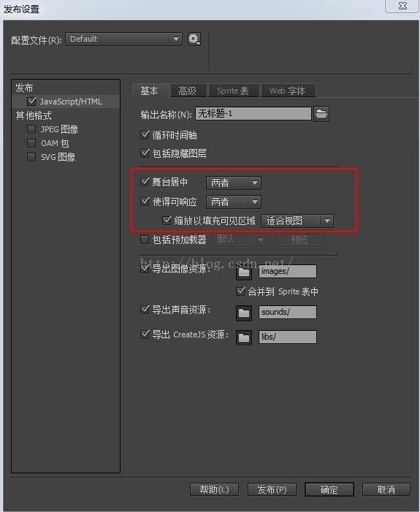This screenshot has height=512, width=420.
Task: Choose folder for CreateJS assets export
Action: tap(244, 337)
